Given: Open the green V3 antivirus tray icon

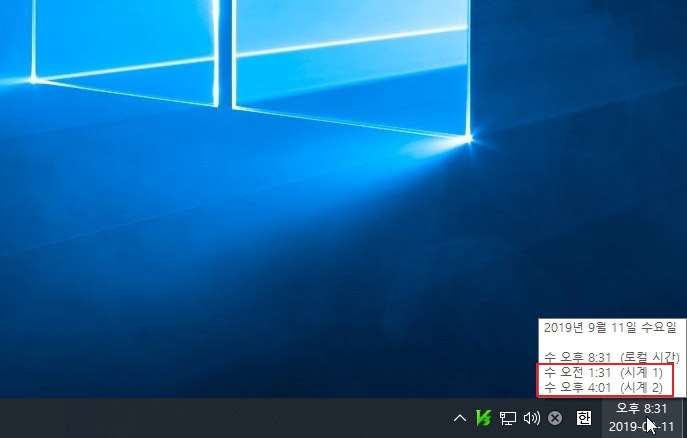Looking at the screenshot, I should (484, 418).
